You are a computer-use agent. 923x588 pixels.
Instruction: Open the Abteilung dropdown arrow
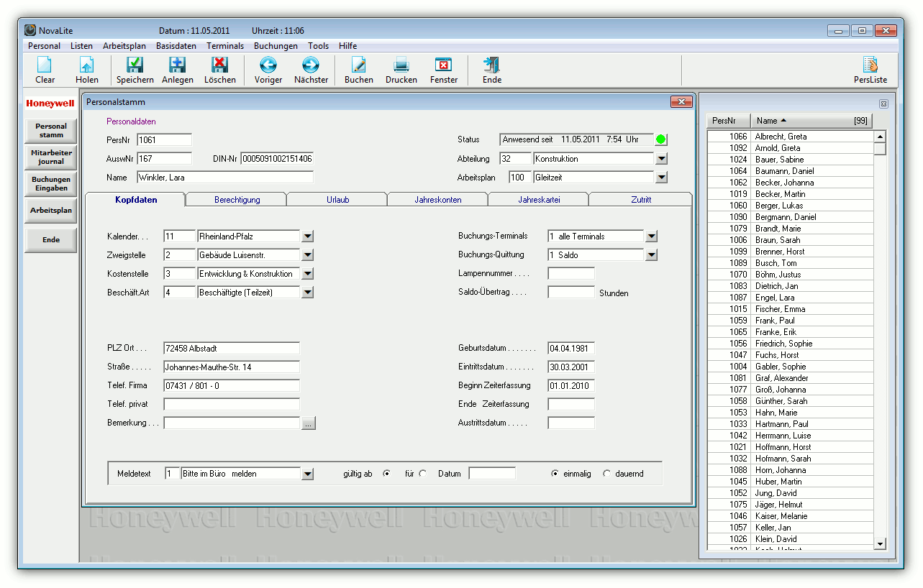point(662,159)
